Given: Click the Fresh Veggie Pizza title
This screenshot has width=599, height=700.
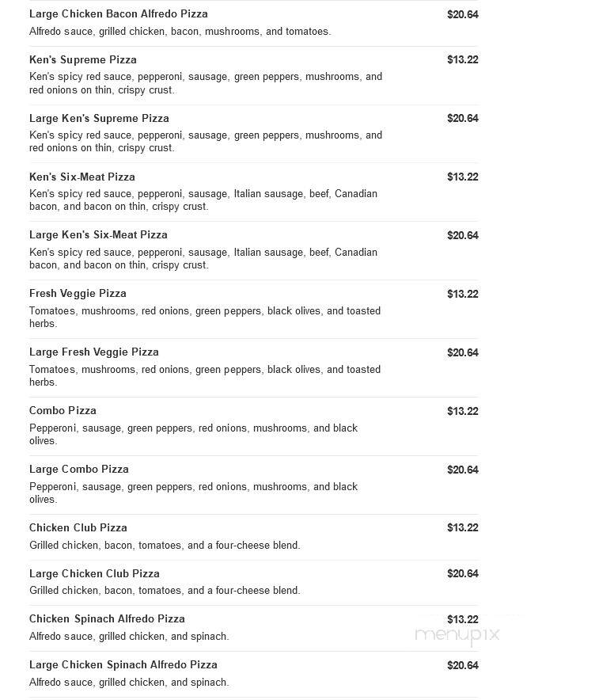Looking at the screenshot, I should point(78,294).
